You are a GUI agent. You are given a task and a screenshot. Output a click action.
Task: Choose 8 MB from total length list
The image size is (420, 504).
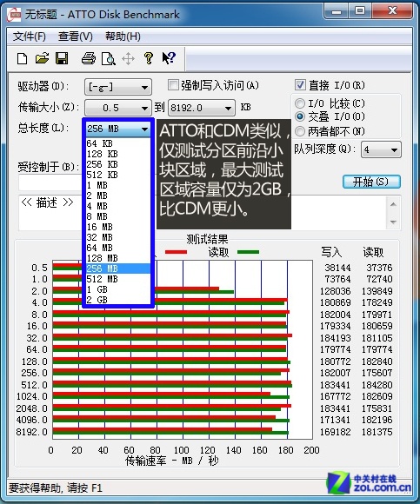click(x=118, y=216)
